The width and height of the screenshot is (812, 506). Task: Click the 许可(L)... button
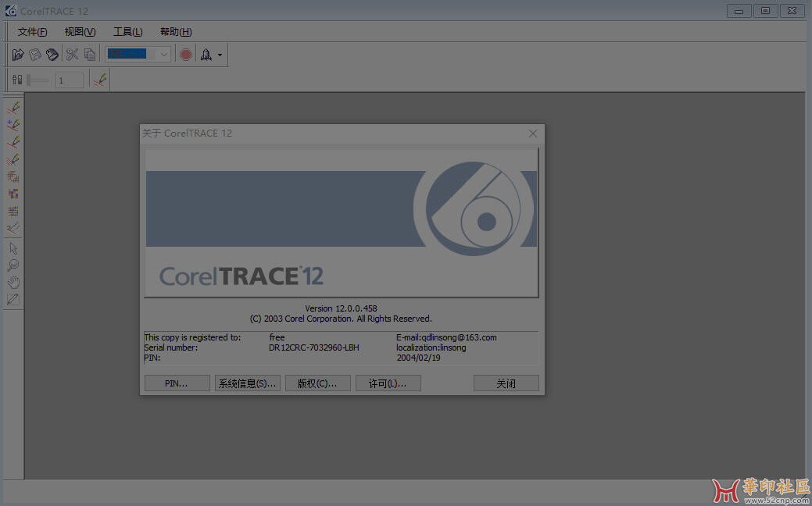388,383
